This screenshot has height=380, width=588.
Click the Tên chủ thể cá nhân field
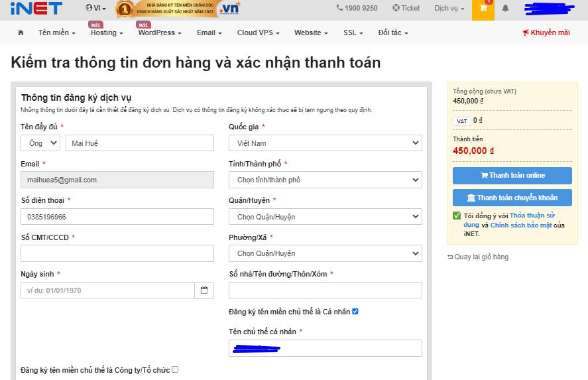tap(325, 348)
